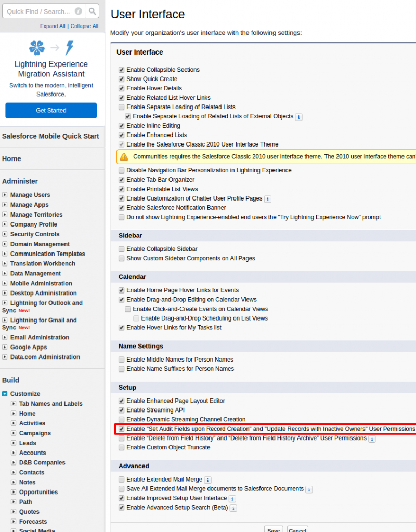This screenshot has height=532, width=416.
Task: Open Salesforce Mobile Quick Start link
Action: pos(50,136)
